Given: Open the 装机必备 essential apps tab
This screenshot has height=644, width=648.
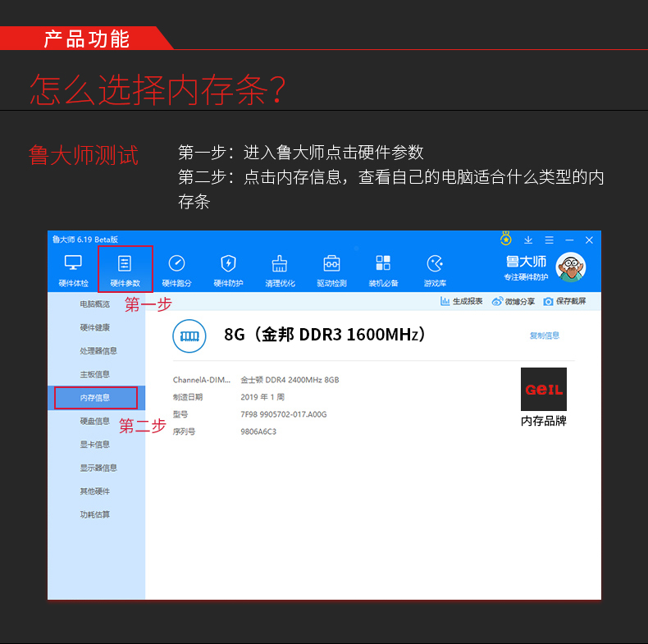Looking at the screenshot, I should tap(383, 271).
